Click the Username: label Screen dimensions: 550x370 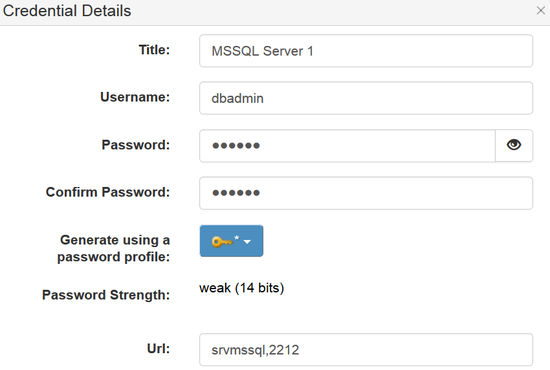(x=135, y=97)
